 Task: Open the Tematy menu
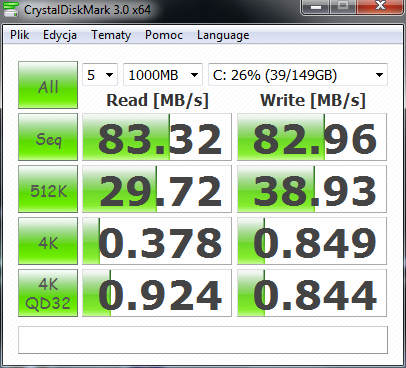(x=111, y=35)
